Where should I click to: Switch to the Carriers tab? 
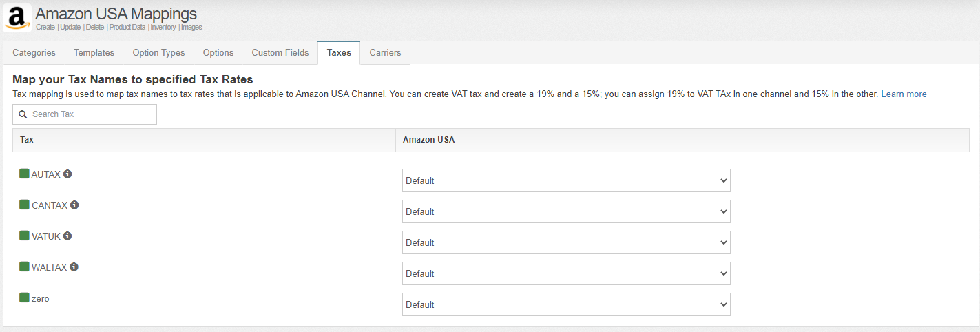[385, 53]
